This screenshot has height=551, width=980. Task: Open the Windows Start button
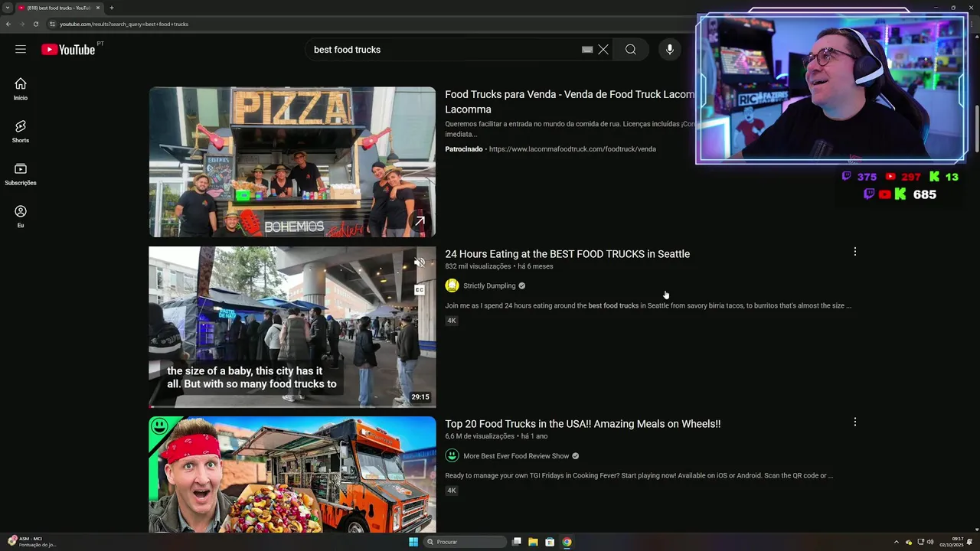413,542
